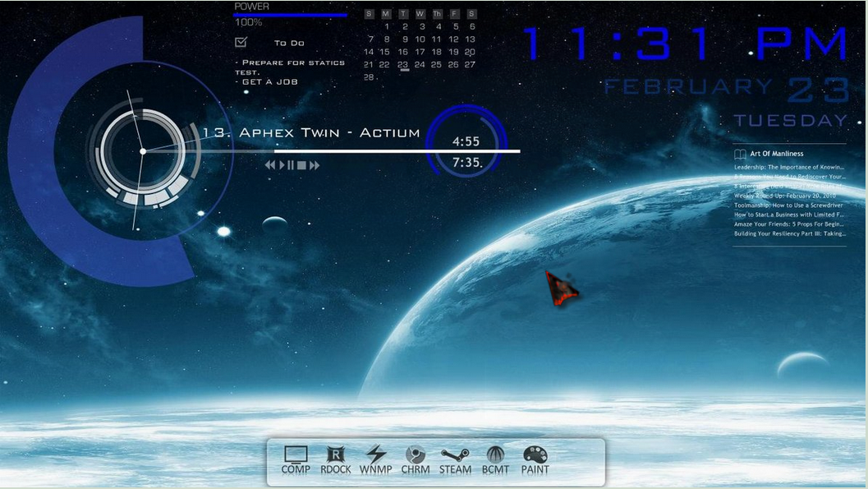The width and height of the screenshot is (868, 489).
Task: Stop music playback with square button
Action: 301,165
